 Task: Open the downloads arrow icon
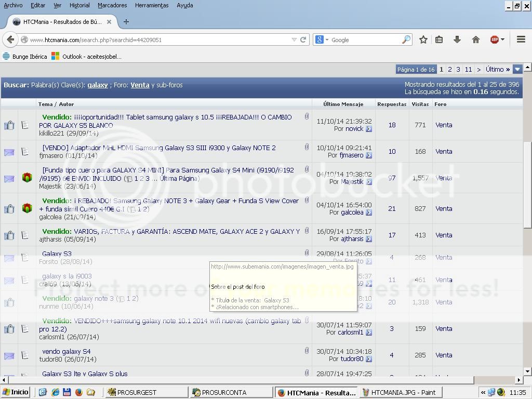tap(457, 39)
